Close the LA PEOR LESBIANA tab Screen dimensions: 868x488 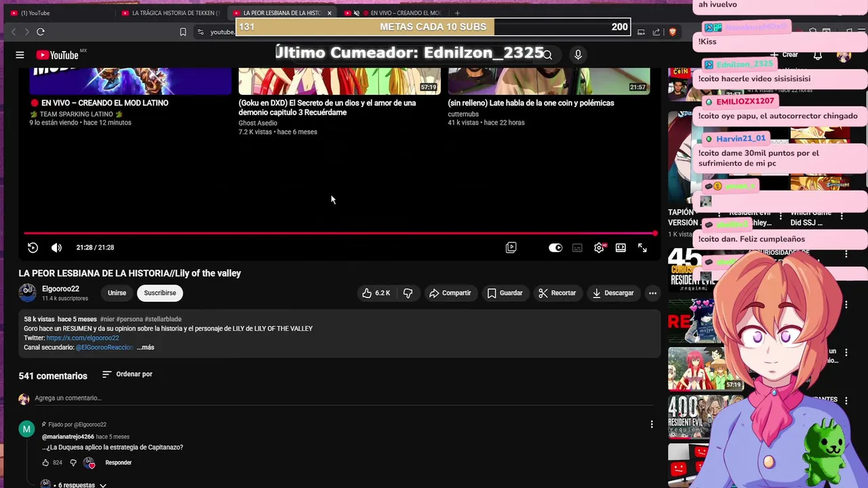click(330, 13)
